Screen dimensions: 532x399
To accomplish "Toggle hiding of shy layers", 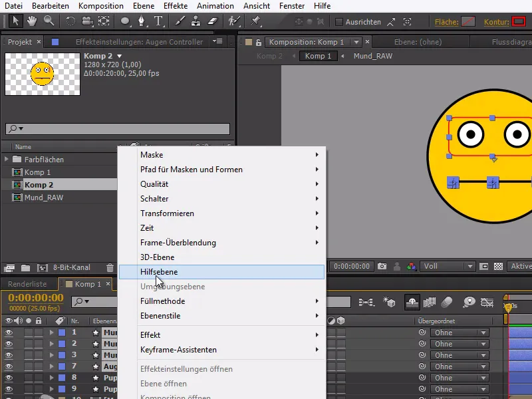I will 412,302.
